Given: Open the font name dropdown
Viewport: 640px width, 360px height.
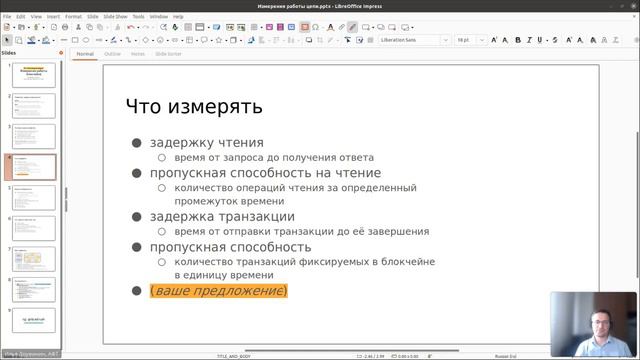Looking at the screenshot, I should click(445, 40).
